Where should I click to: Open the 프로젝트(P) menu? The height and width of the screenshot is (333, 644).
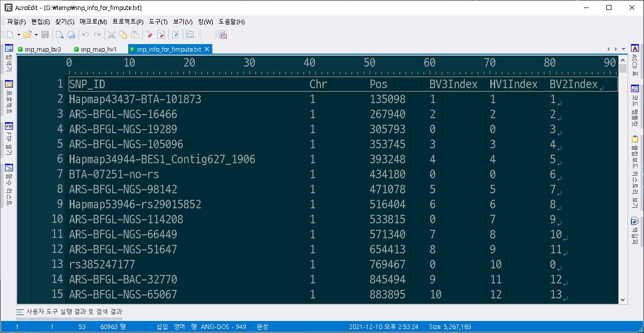click(x=128, y=22)
